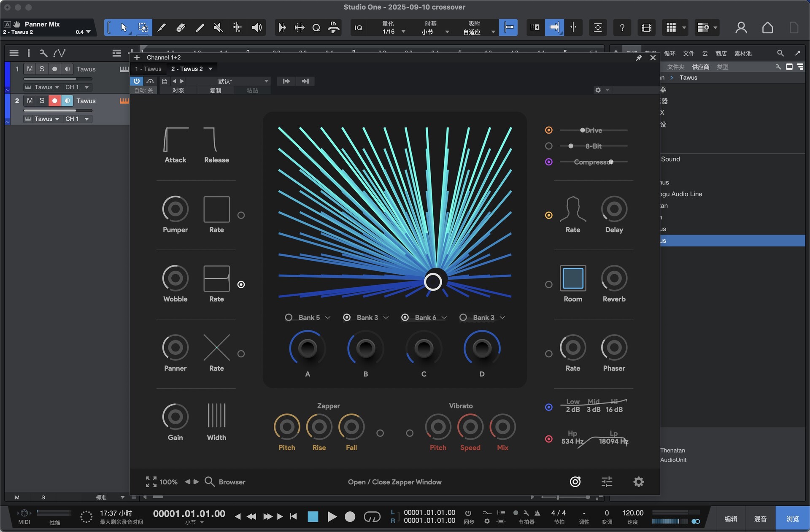
Task: Pick the Paint (pencil) tool
Action: (200, 27)
